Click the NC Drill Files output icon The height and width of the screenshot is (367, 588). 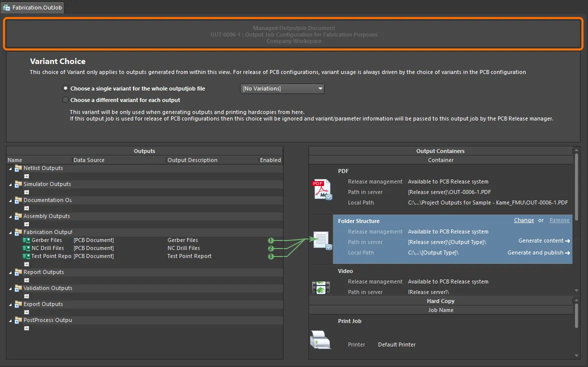click(26, 248)
